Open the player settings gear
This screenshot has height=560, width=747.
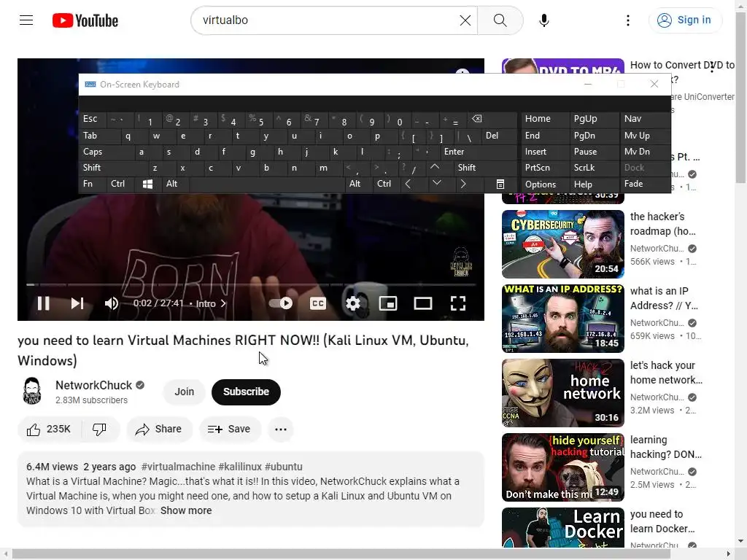click(353, 303)
